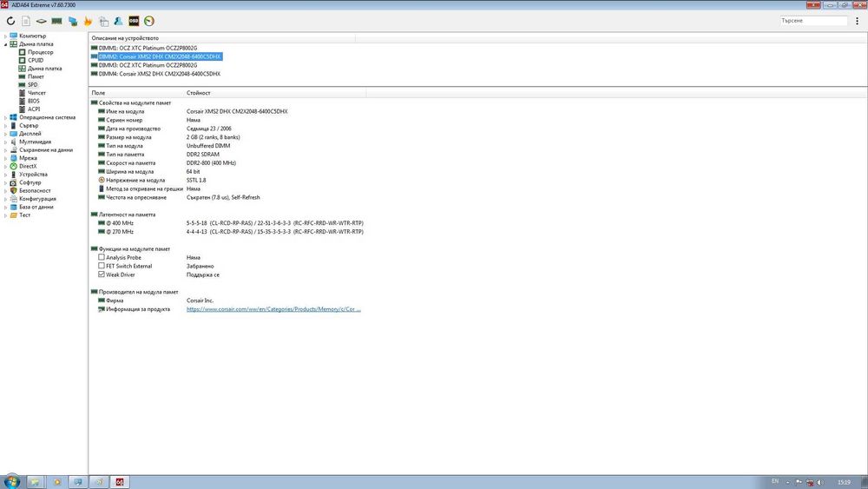The image size is (868, 489).
Task: Expand the Дисплей tree node
Action: (5, 134)
